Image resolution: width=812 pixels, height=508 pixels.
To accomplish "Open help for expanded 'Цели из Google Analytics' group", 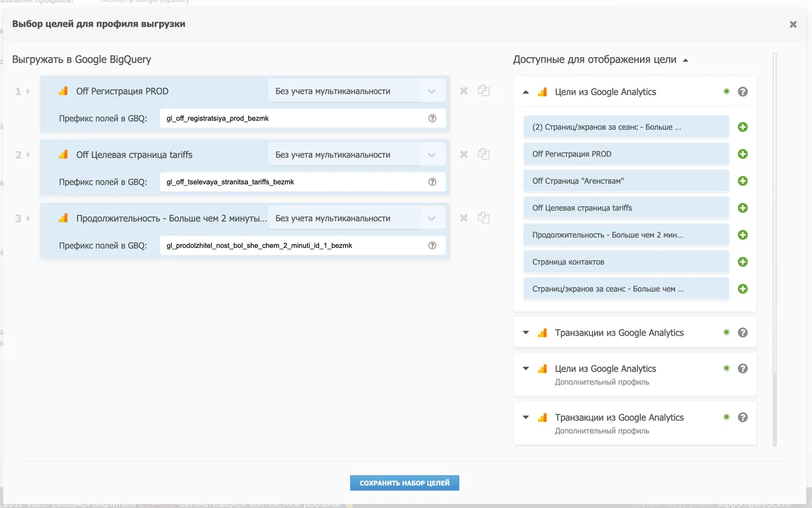I will point(743,92).
